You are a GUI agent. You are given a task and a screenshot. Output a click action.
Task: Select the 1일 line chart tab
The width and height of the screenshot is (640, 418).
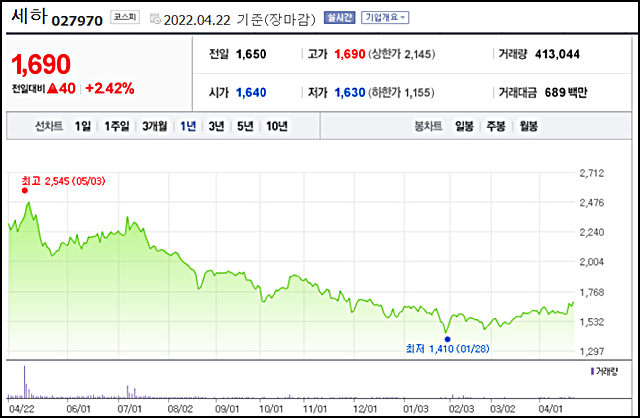pyautogui.click(x=82, y=126)
